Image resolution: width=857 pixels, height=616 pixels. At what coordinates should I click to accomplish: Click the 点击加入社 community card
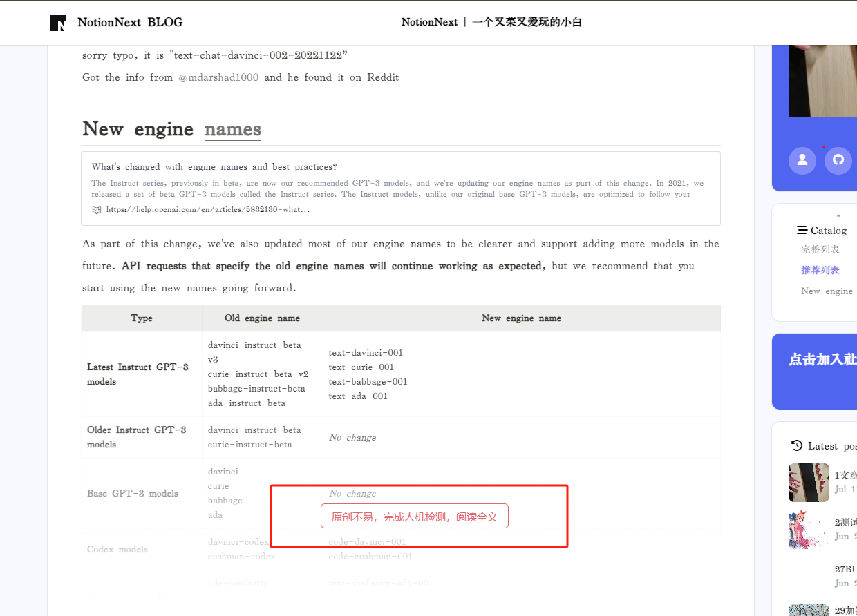pos(814,372)
